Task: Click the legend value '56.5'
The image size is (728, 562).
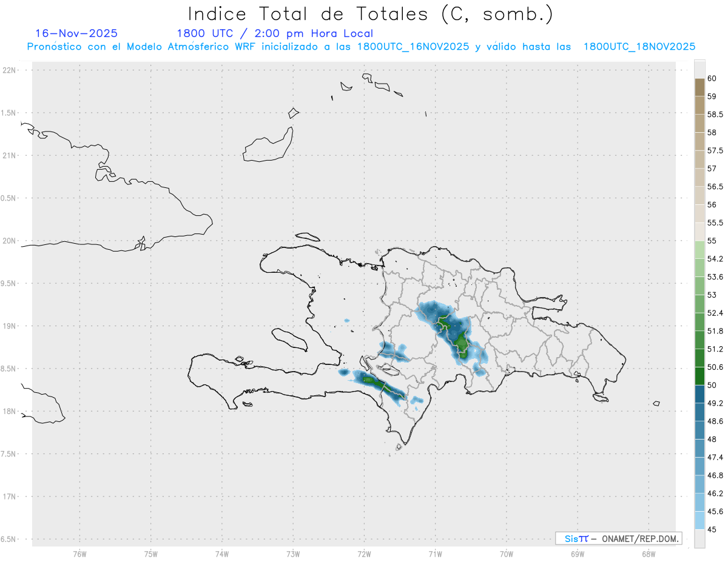Action: pyautogui.click(x=715, y=186)
